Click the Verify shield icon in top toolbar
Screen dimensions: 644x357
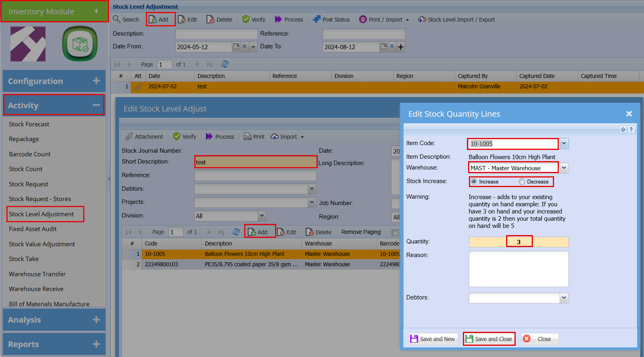pos(246,19)
